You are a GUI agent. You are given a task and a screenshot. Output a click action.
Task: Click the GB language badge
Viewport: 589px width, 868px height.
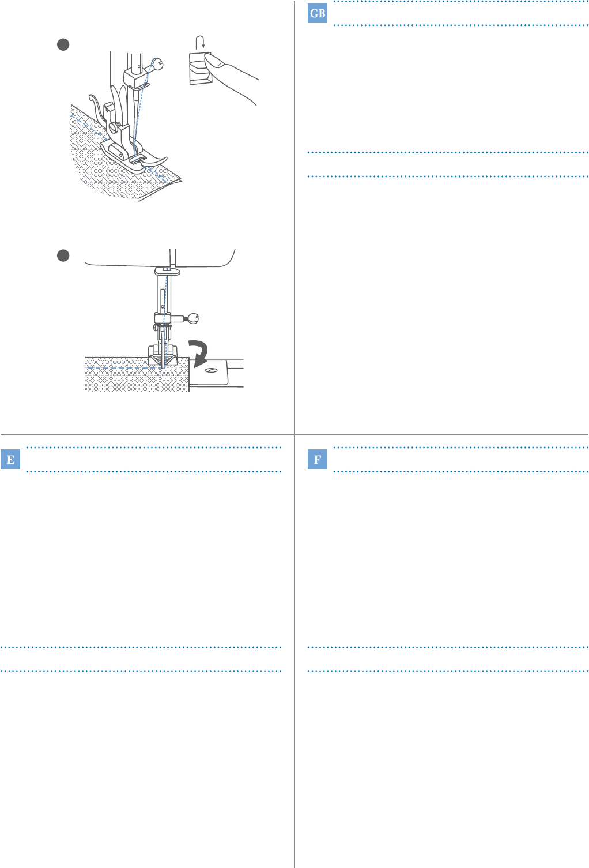click(318, 14)
